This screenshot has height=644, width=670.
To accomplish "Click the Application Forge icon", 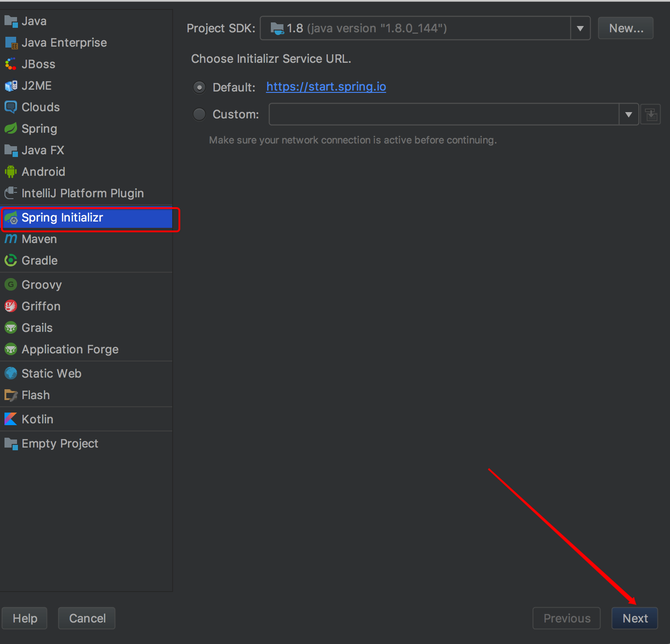I will (11, 349).
